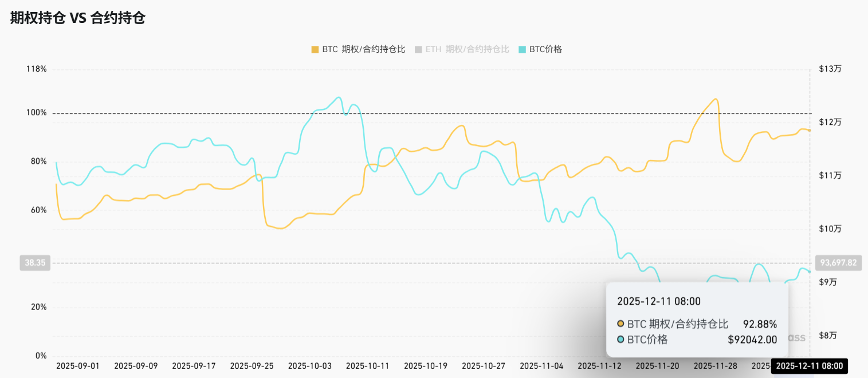Click the yellow BTC options/futures legend swatch
This screenshot has height=378, width=868.
315,49
